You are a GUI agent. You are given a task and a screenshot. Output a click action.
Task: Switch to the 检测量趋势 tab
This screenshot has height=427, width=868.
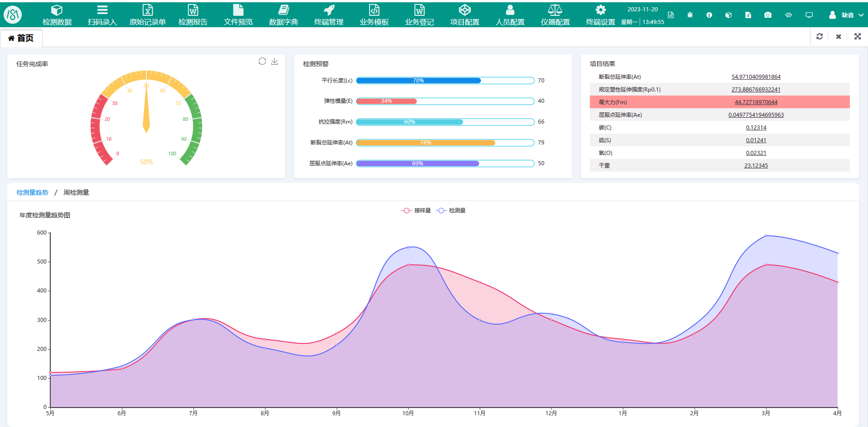32,192
